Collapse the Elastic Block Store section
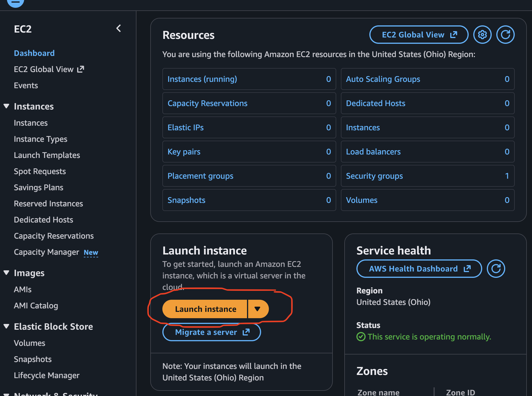The width and height of the screenshot is (532, 396). coord(6,327)
